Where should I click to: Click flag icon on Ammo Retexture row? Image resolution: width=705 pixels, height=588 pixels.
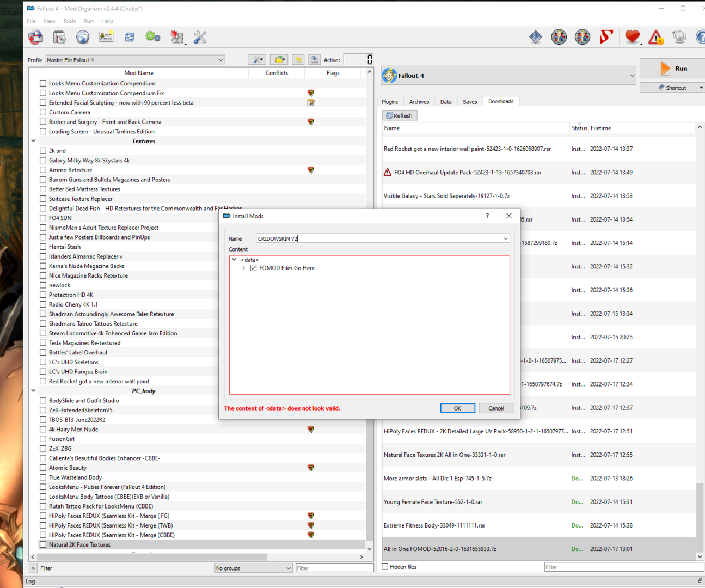(311, 170)
